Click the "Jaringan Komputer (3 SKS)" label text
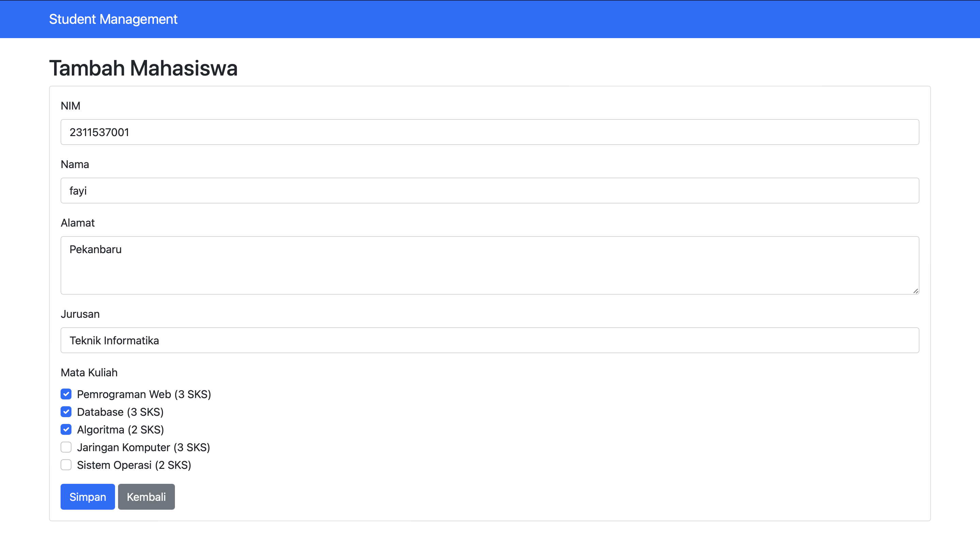 tap(143, 447)
